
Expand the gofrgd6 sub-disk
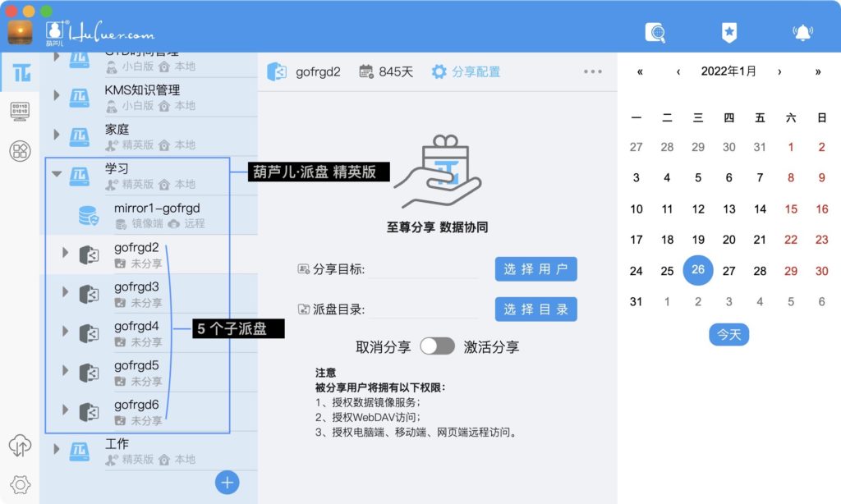pos(65,410)
